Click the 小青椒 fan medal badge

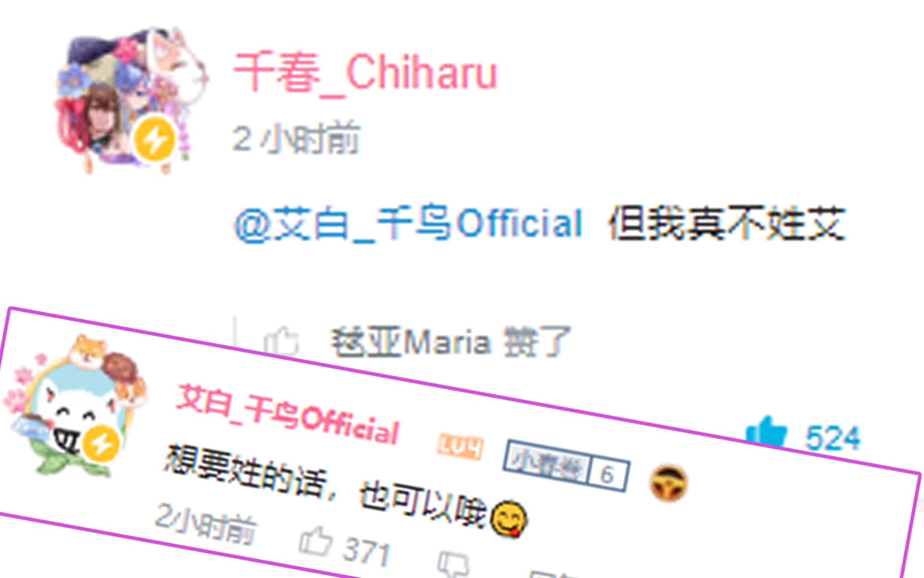click(548, 462)
